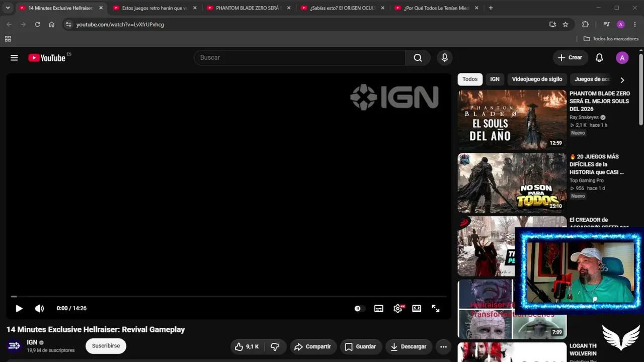This screenshot has width=644, height=362.
Task: Switch to the ¿Por Qué Todos Le Tenían tab
Action: click(x=437, y=8)
